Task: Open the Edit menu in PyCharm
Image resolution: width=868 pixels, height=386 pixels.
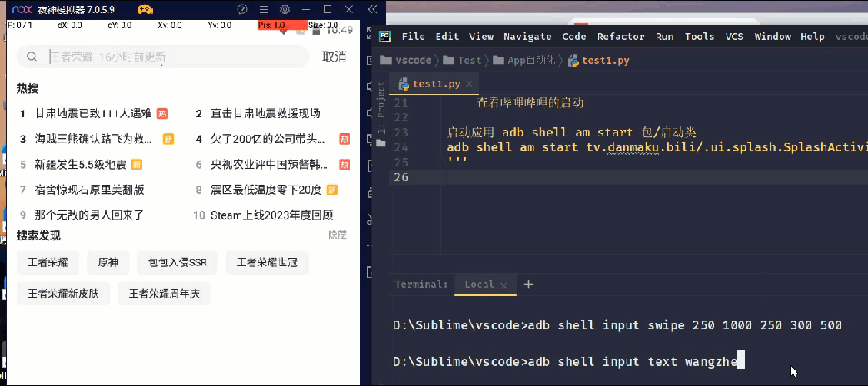Action: pyautogui.click(x=447, y=37)
